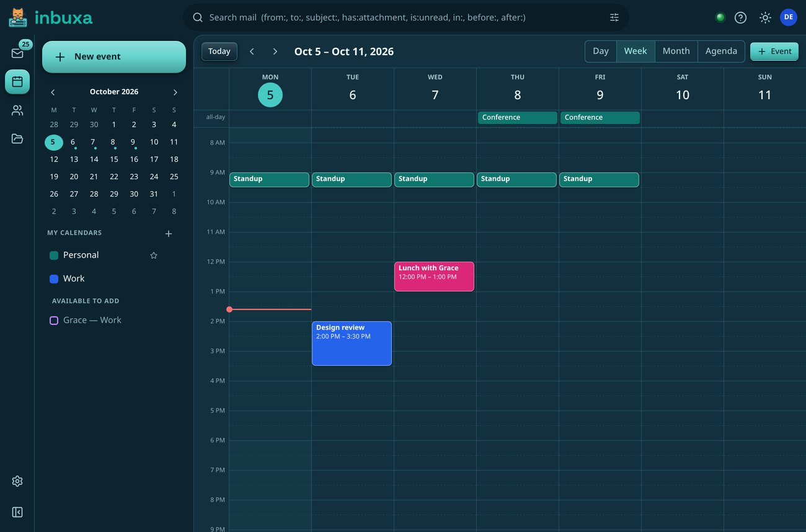Select Tuesday 6 column header

click(353, 89)
